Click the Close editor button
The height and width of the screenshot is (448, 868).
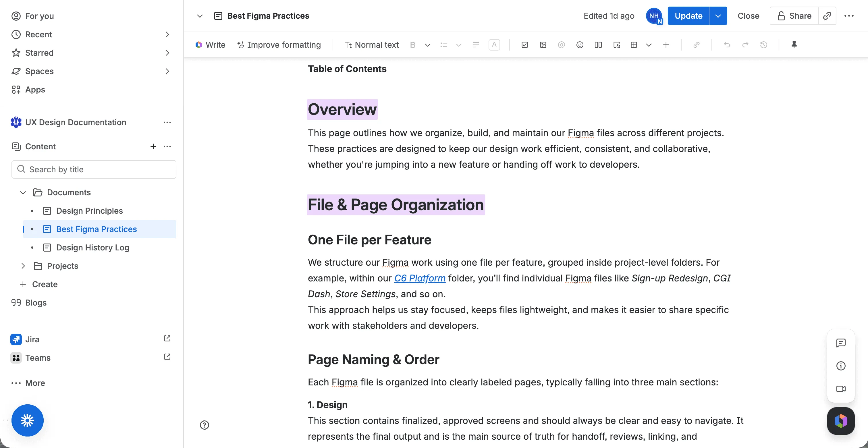point(748,16)
